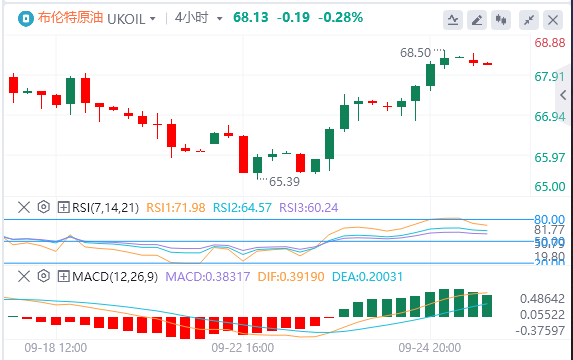This screenshot has width=573, height=360.
Task: Click the 68.50 high price marker
Action: 415,53
